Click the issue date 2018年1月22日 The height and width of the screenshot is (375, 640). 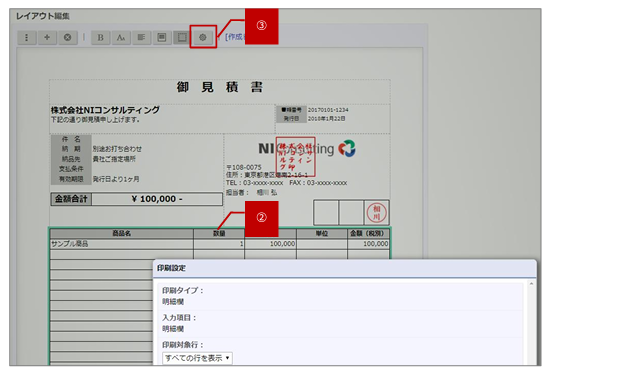click(x=326, y=119)
